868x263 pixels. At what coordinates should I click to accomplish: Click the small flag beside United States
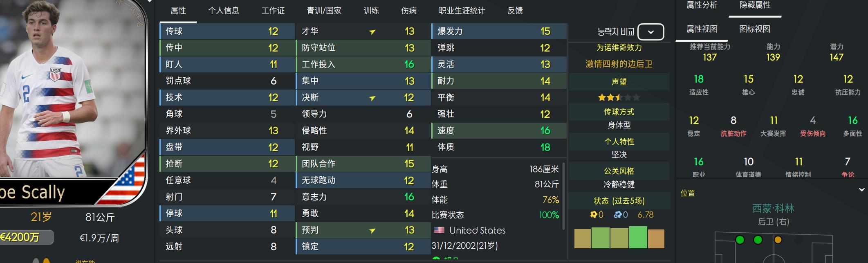[x=439, y=230]
